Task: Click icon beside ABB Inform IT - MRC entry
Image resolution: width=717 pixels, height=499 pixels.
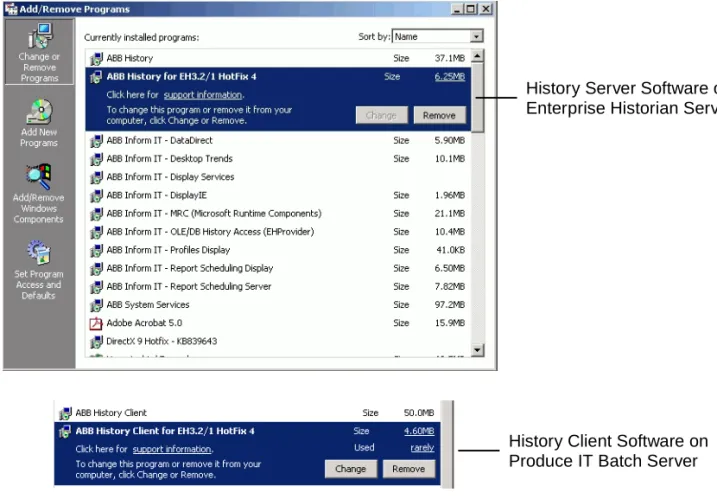Action: [x=96, y=214]
